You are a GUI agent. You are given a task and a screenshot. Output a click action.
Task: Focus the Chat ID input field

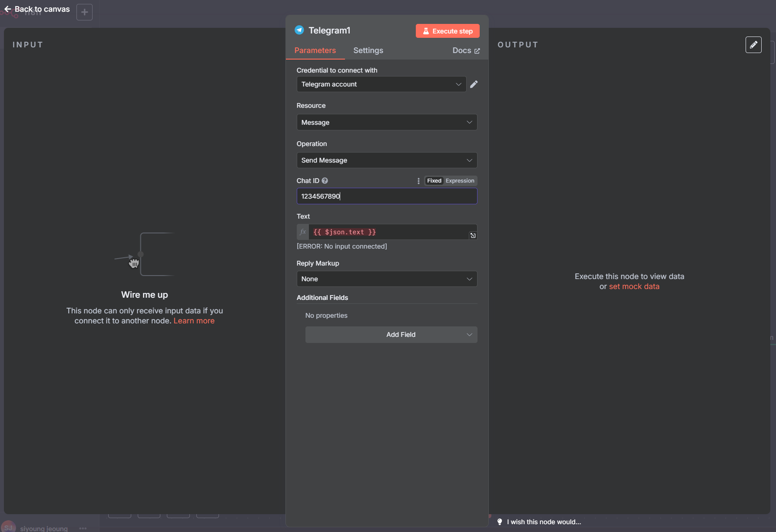pos(387,196)
